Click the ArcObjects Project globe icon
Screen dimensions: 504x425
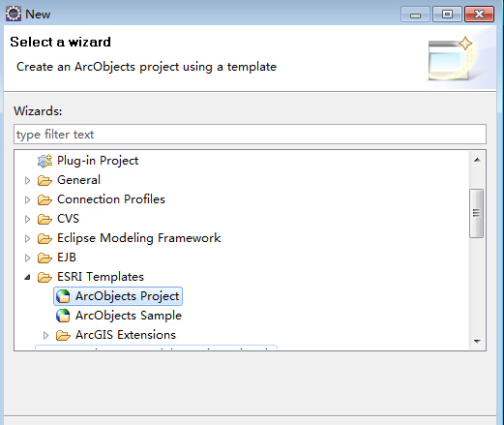pyautogui.click(x=63, y=296)
